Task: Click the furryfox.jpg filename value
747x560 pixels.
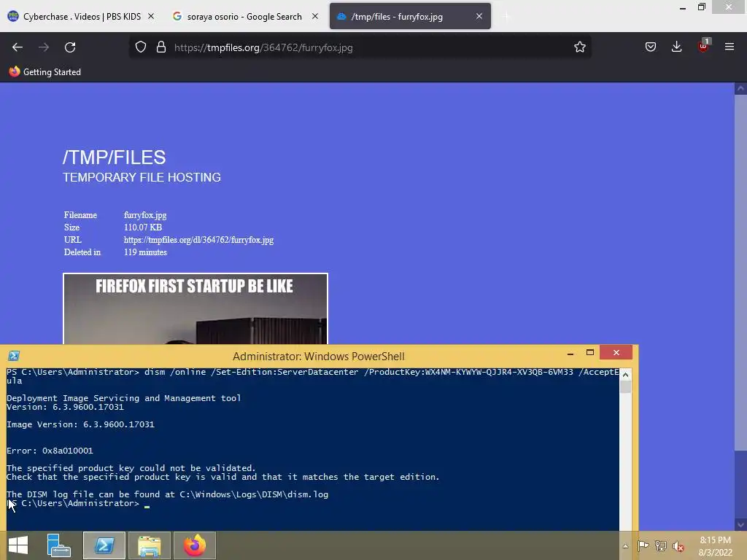Action: [145, 215]
